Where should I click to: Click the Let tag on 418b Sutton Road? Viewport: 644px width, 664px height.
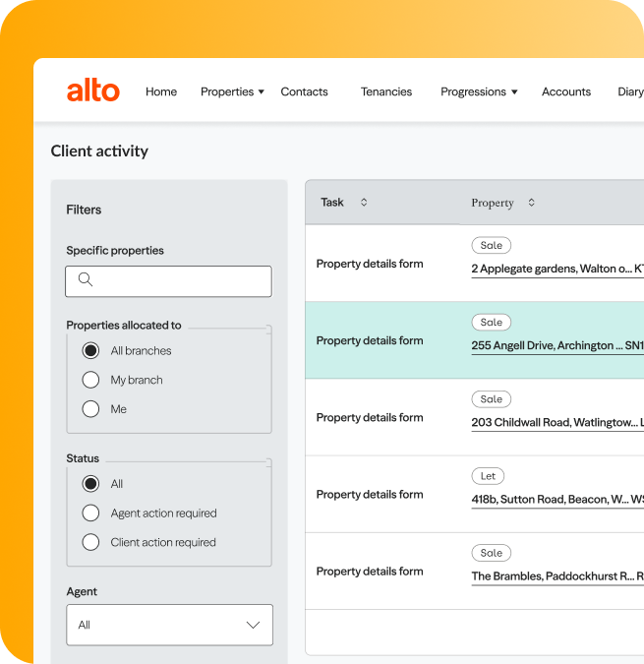pyautogui.click(x=488, y=476)
